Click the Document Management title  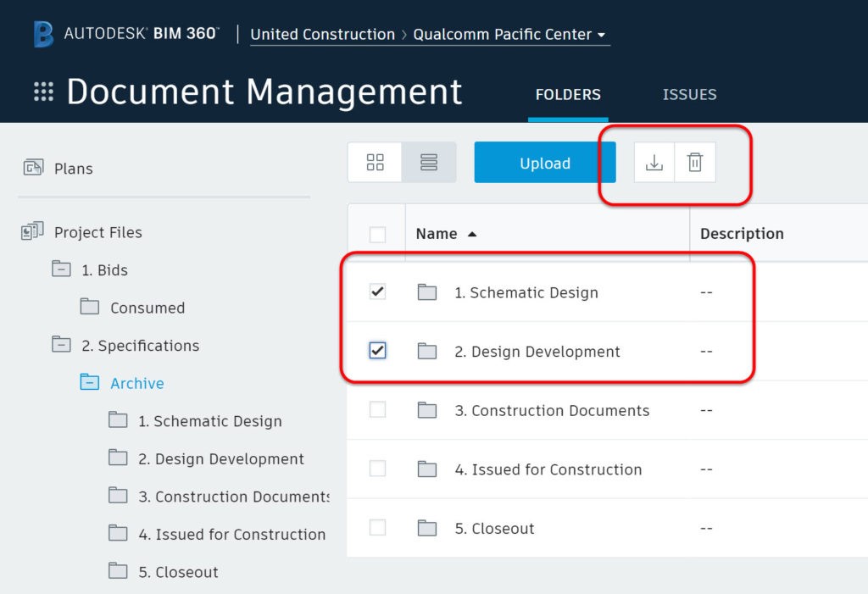pos(264,92)
